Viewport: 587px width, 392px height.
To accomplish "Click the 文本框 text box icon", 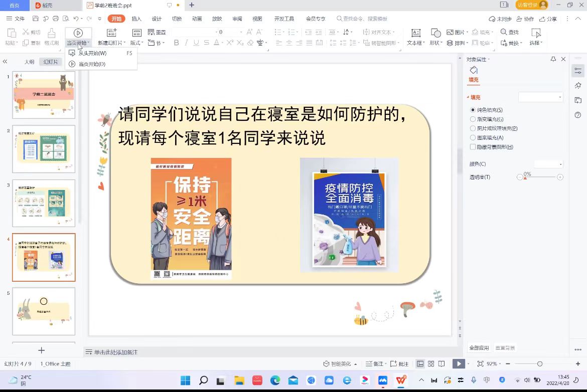I will pyautogui.click(x=415, y=33).
